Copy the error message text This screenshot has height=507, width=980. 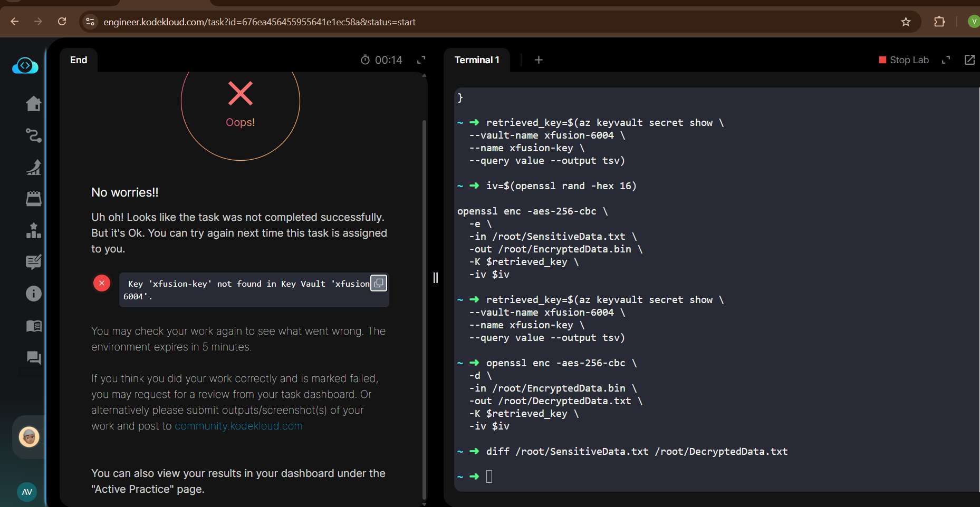coord(379,283)
